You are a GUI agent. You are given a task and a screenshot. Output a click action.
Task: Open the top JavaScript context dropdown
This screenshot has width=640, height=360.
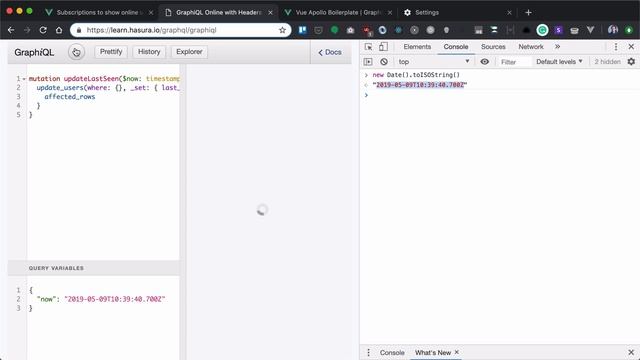(434, 62)
